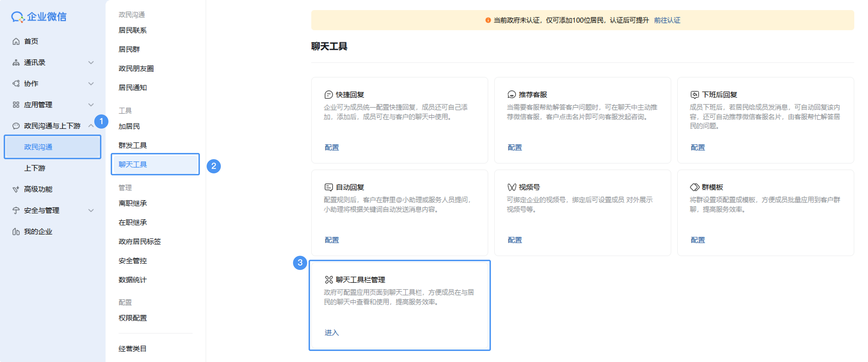Viewport: 868px width, 362px height.
Task: Click the 应用管理 grid icon
Action: pos(16,105)
